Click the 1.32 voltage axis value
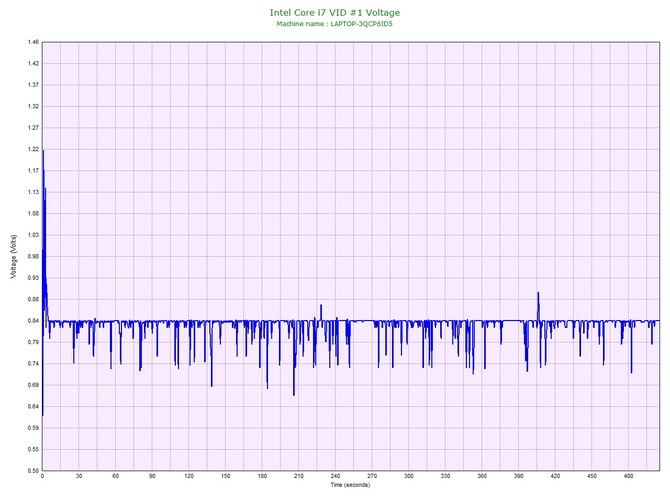The height and width of the screenshot is (502, 670). point(33,106)
